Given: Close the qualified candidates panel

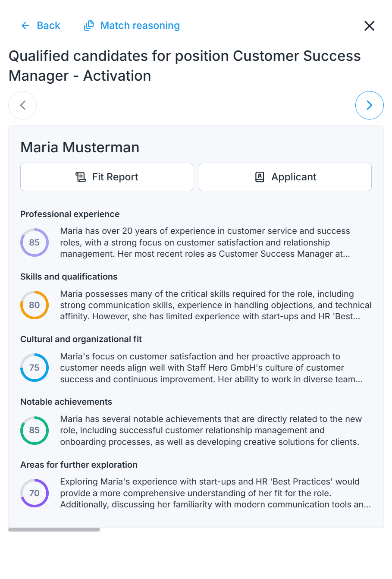Looking at the screenshot, I should point(370,26).
